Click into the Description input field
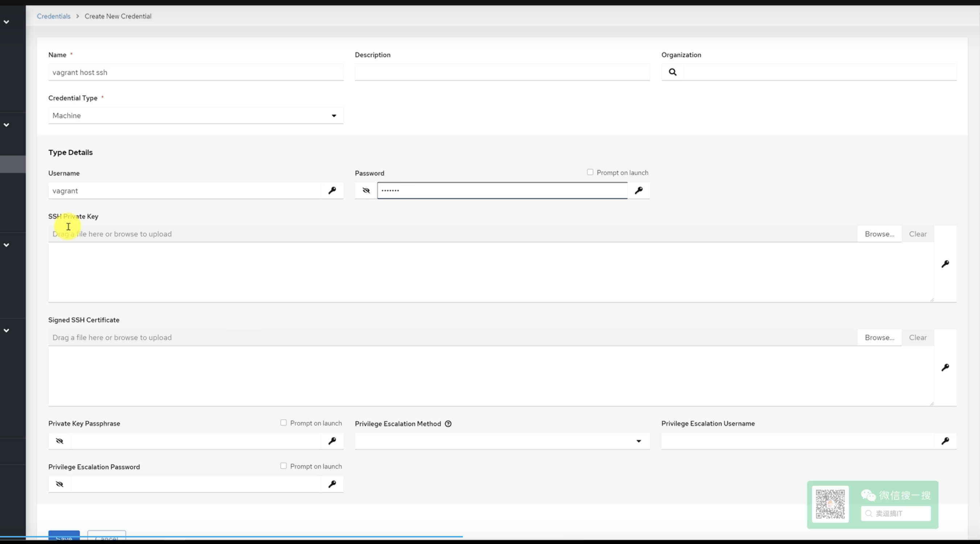Viewport: 980px width, 544px height. pos(502,72)
